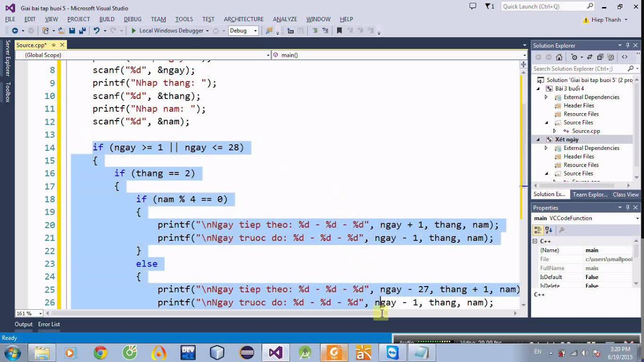Switch to the Class View tab
This screenshot has width=644, height=362.
pyautogui.click(x=625, y=195)
